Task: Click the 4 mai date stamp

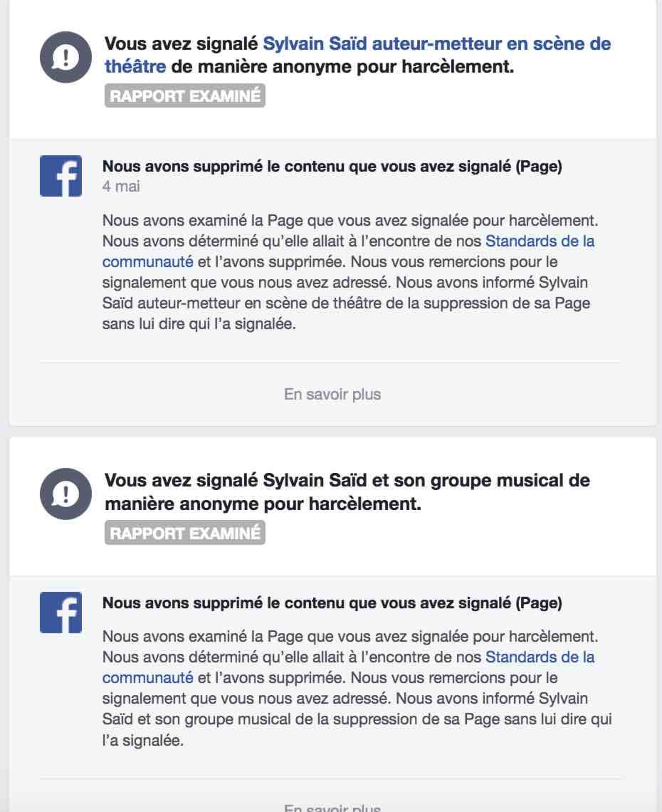Action: 121,187
